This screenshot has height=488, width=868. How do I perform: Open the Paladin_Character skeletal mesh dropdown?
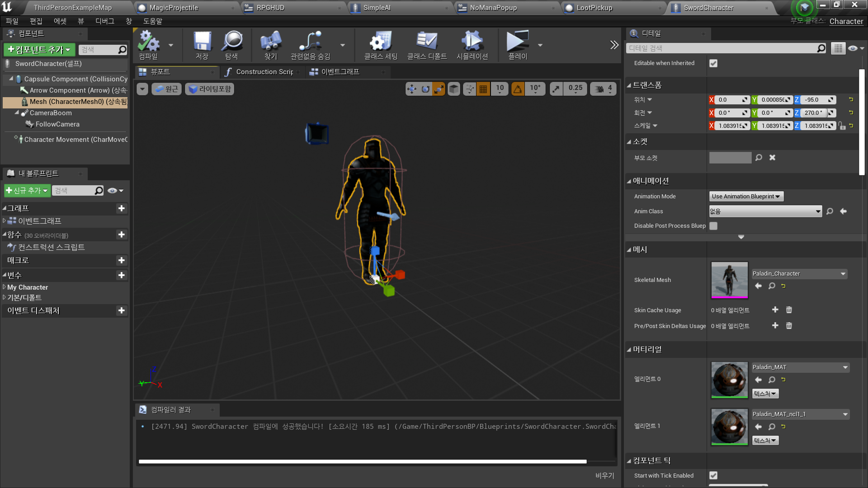(x=799, y=273)
